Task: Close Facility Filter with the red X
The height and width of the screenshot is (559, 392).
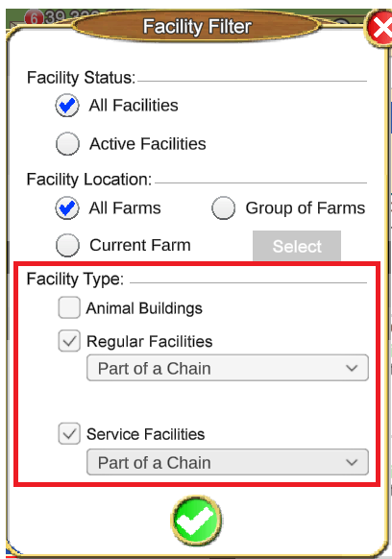Action: pyautogui.click(x=380, y=28)
